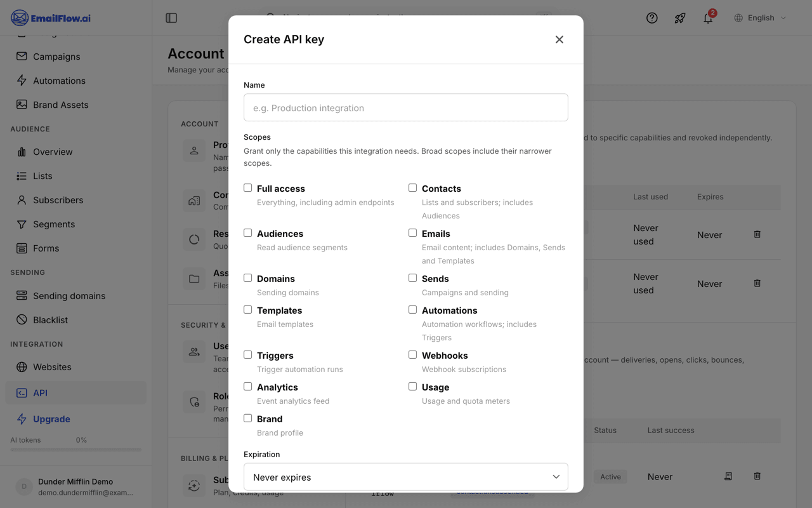
Task: Check the Webhooks scope
Action: (x=413, y=355)
